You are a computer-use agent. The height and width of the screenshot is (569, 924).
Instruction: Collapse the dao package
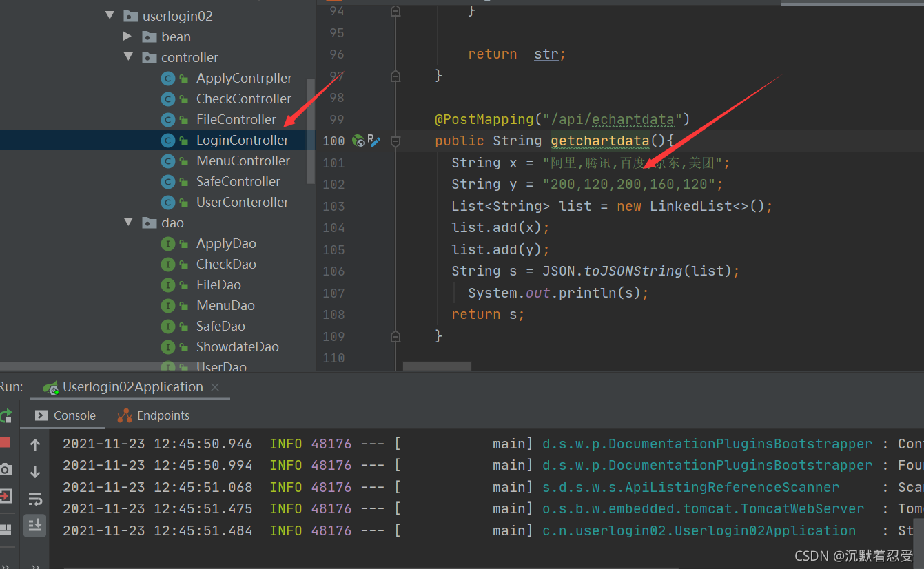128,222
